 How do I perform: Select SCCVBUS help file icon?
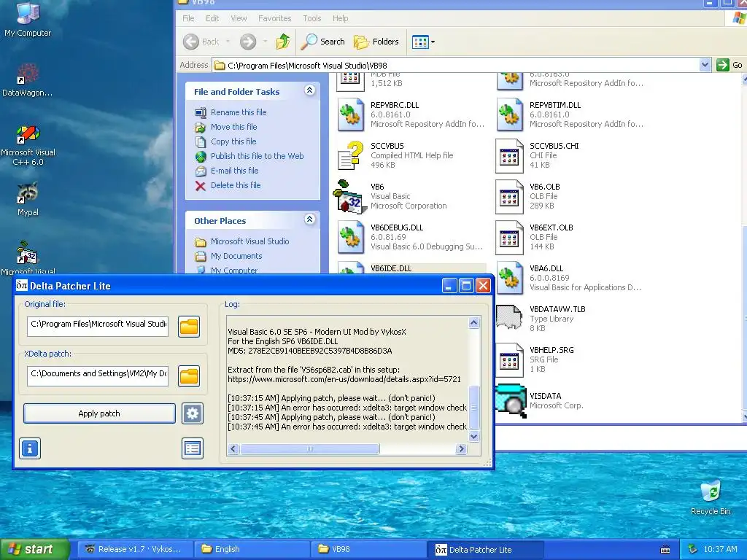[x=351, y=156]
